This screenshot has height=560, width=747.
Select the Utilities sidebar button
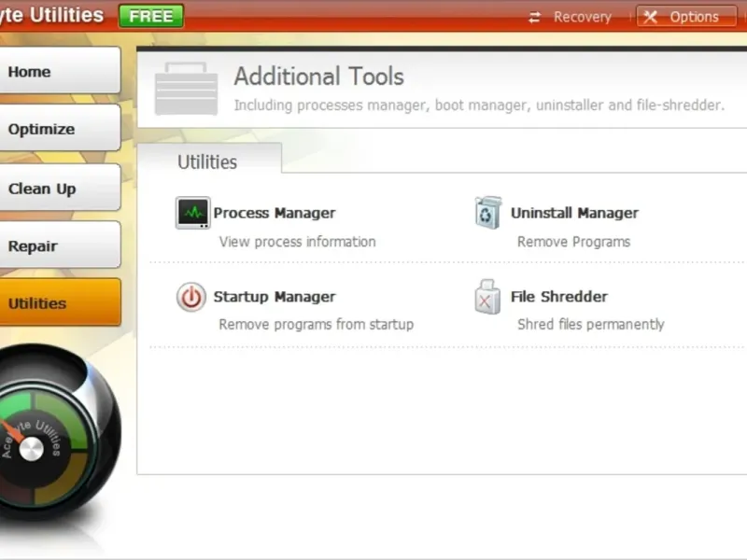point(60,302)
